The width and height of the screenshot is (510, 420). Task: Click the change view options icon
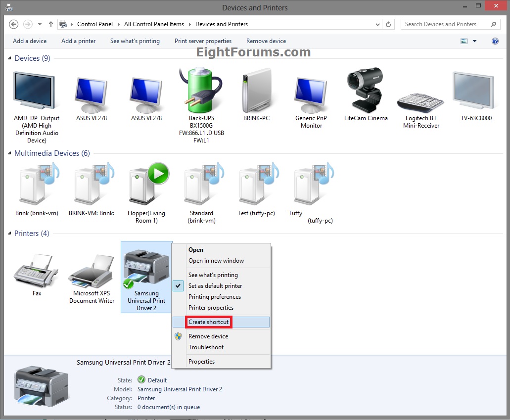(x=464, y=41)
